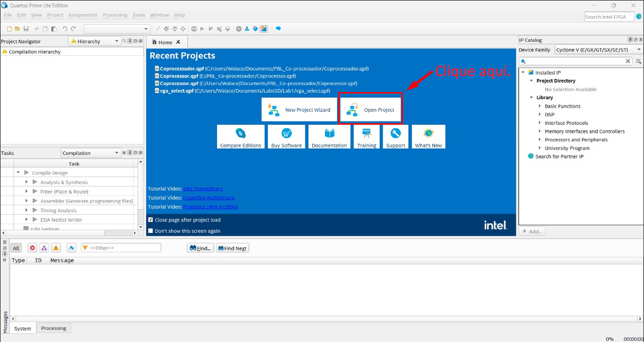Show critical warnings with the purple triangle filter

(x=44, y=248)
